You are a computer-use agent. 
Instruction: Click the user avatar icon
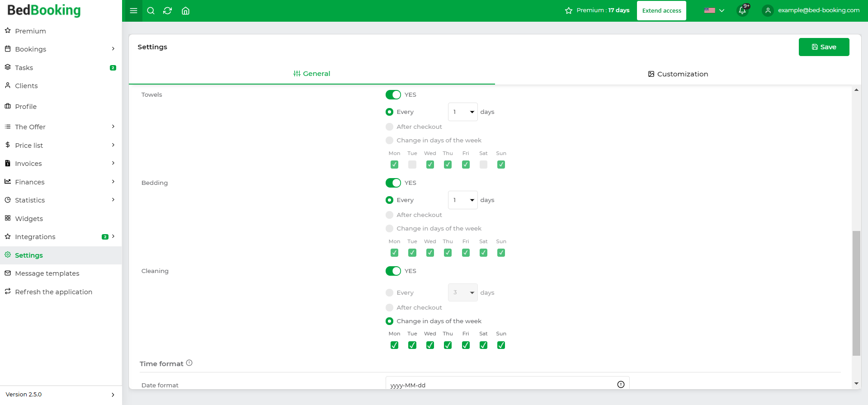point(768,10)
